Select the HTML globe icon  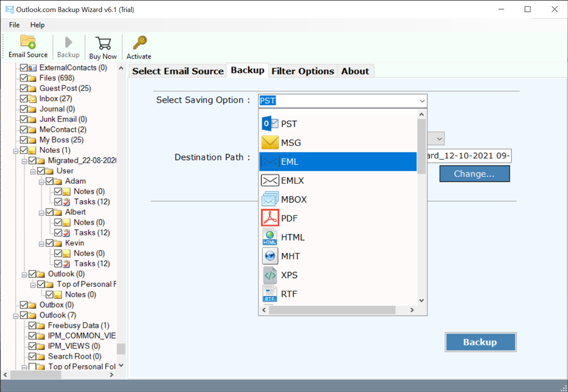(x=270, y=237)
